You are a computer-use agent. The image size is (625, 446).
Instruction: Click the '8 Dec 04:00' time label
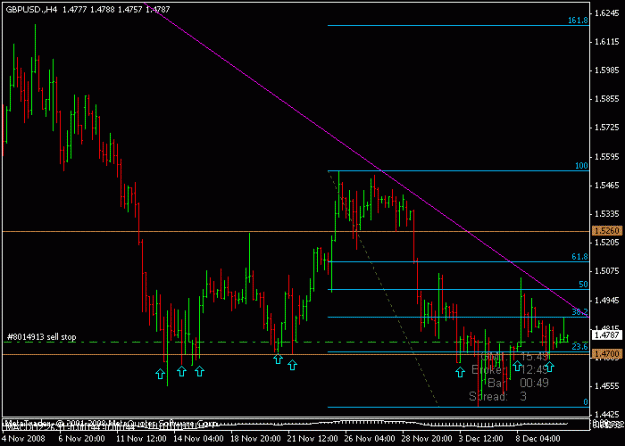click(539, 439)
